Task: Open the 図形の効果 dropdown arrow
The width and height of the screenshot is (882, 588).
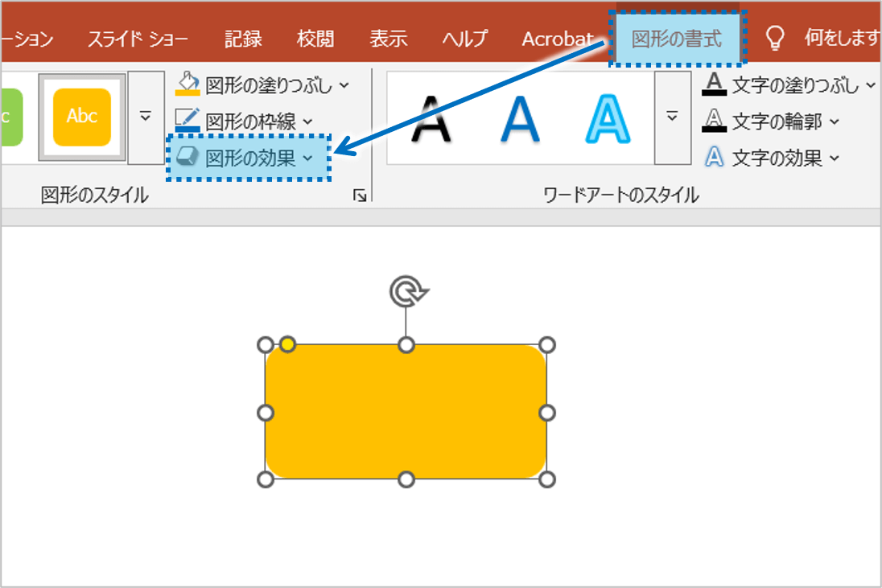Action: pyautogui.click(x=307, y=158)
